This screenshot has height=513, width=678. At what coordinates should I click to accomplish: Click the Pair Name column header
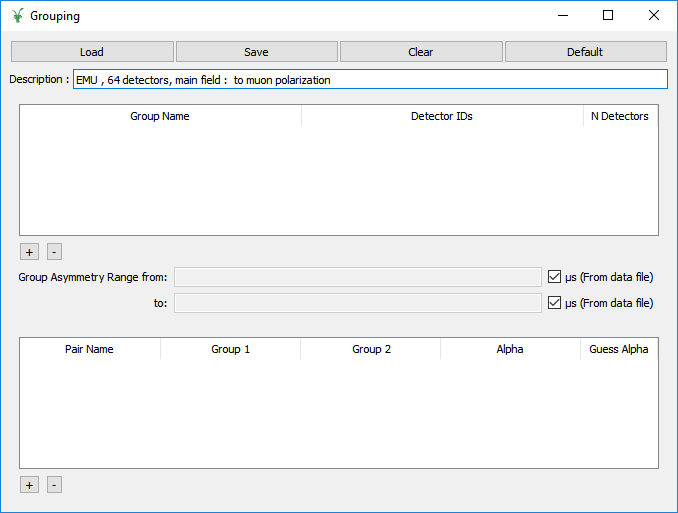[89, 349]
